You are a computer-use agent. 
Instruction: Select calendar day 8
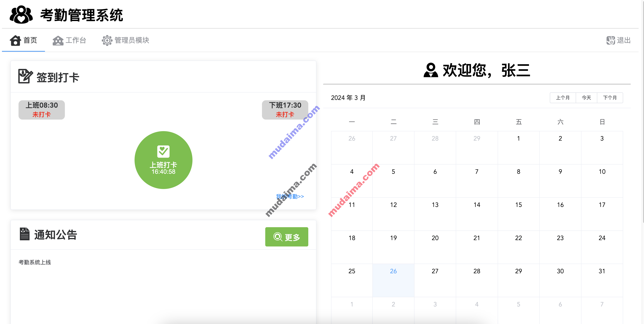click(x=519, y=181)
